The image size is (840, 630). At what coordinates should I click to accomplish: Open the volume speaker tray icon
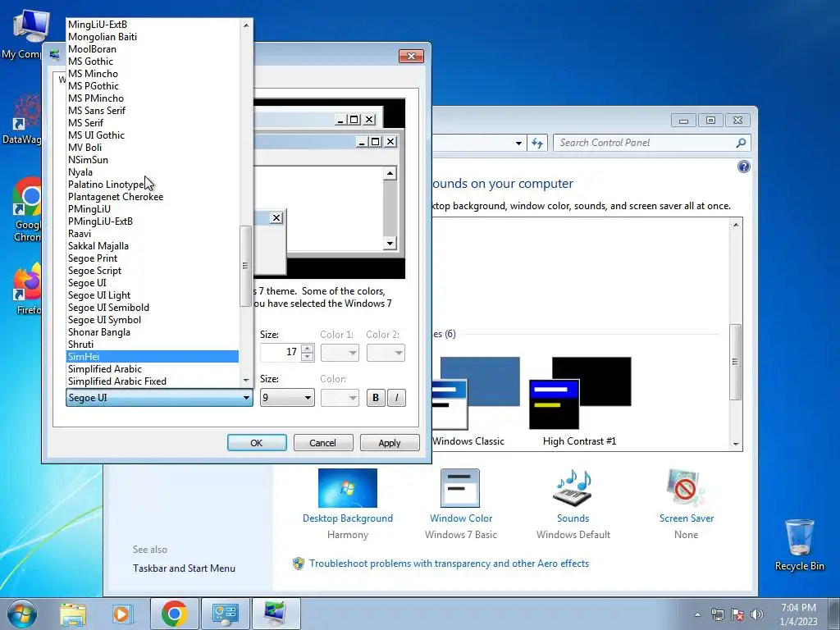point(757,614)
